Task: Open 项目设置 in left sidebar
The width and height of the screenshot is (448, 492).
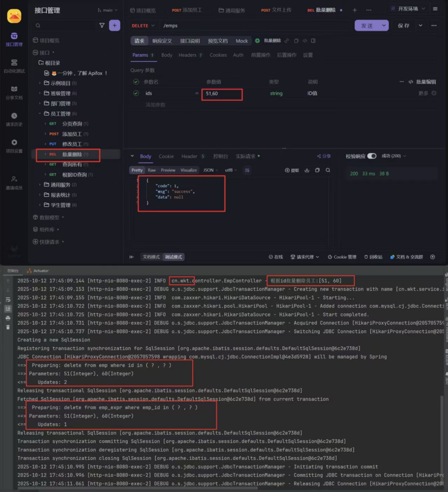Action: [x=14, y=145]
